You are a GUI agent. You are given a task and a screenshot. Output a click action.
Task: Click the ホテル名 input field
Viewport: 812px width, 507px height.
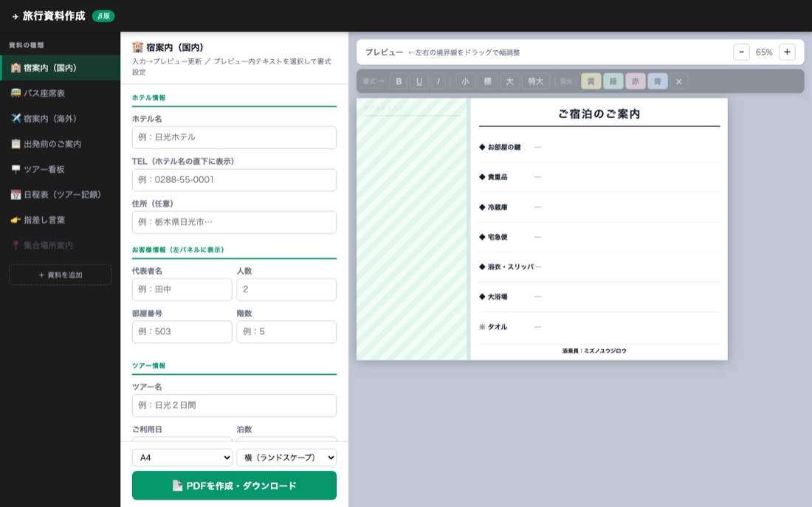click(x=234, y=137)
